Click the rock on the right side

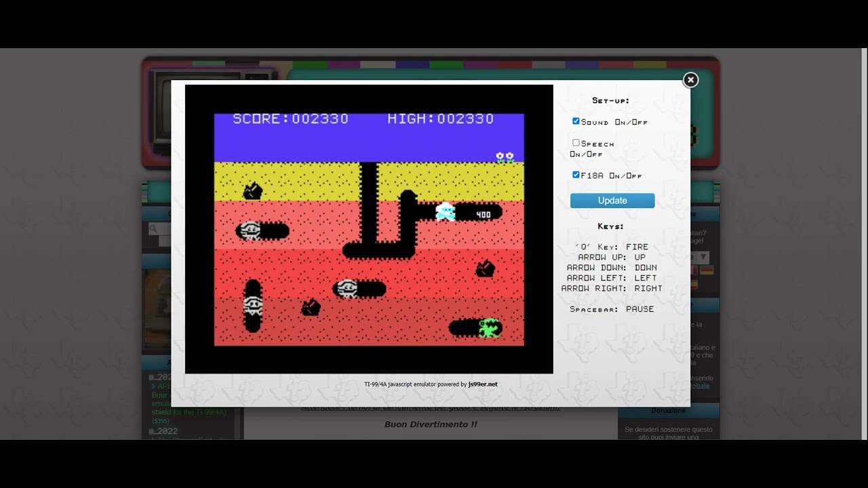click(485, 268)
